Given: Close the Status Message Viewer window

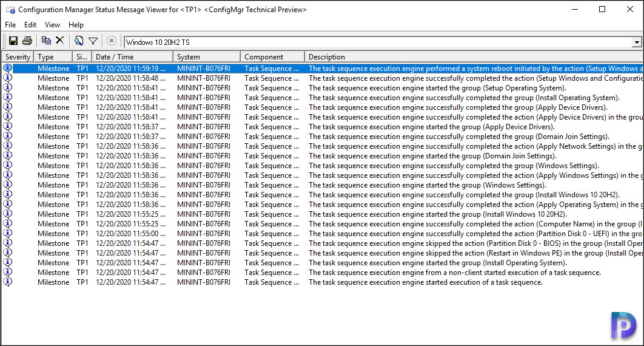Looking at the screenshot, I should (x=629, y=10).
